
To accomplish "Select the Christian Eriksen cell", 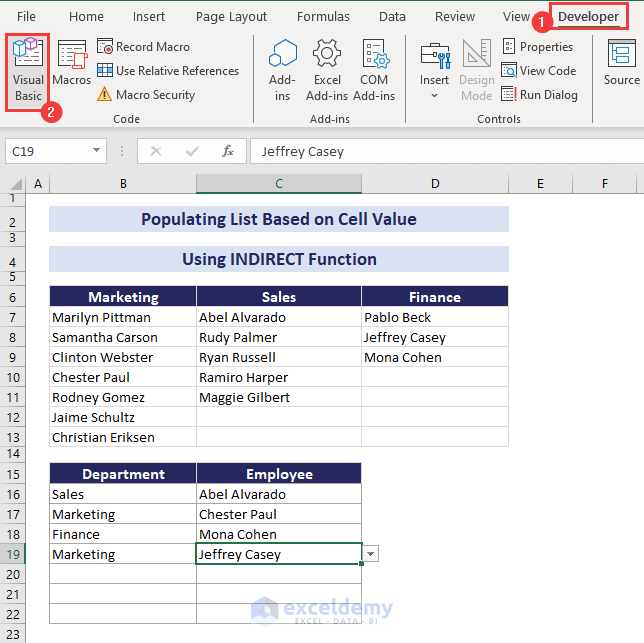I will pos(123,437).
